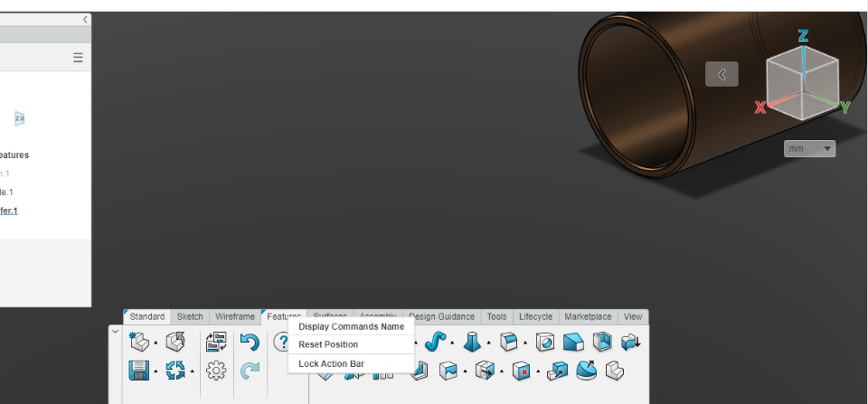Viewport: 868px width, 404px height.
Task: Click the back arrow beside the view cube
Action: (x=722, y=74)
